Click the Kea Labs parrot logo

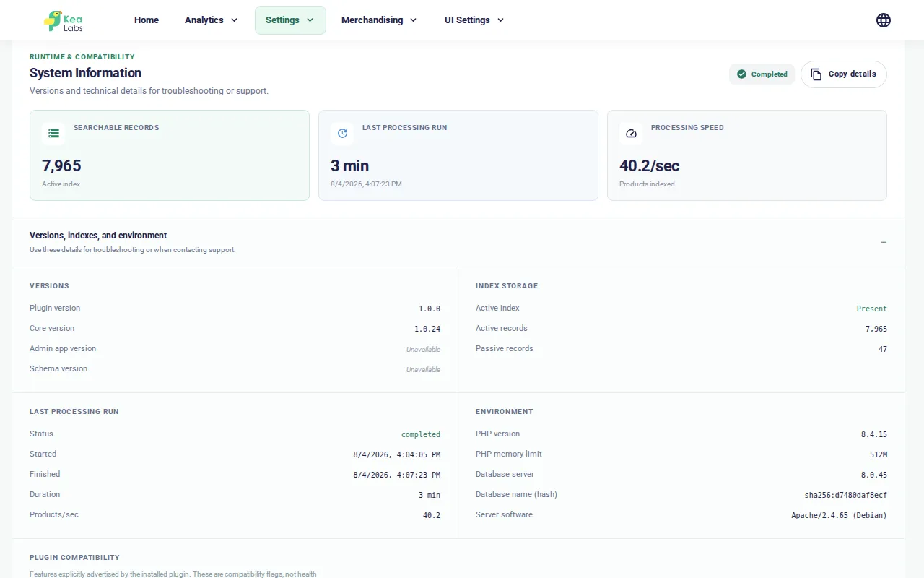tap(64, 20)
